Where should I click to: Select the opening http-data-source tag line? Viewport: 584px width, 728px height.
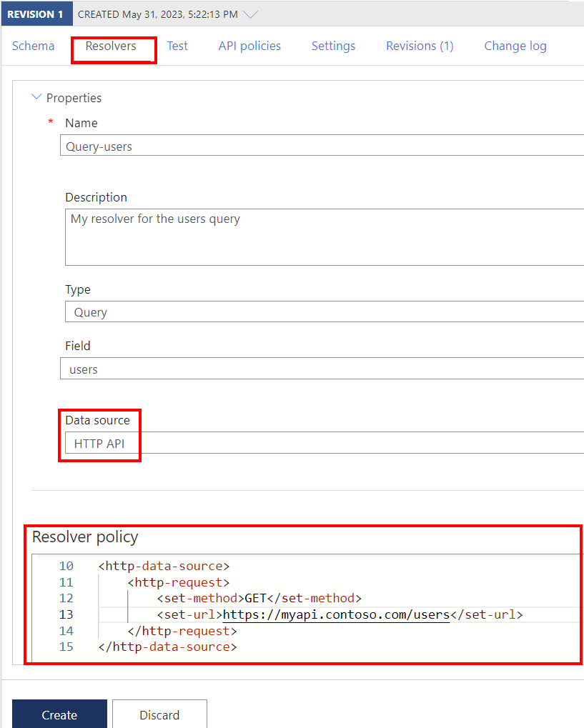tap(164, 566)
